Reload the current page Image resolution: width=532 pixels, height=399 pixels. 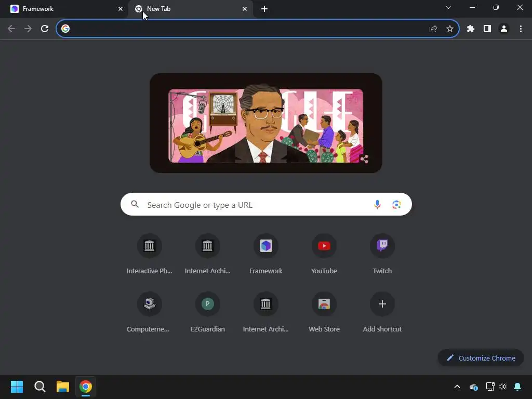click(x=45, y=29)
